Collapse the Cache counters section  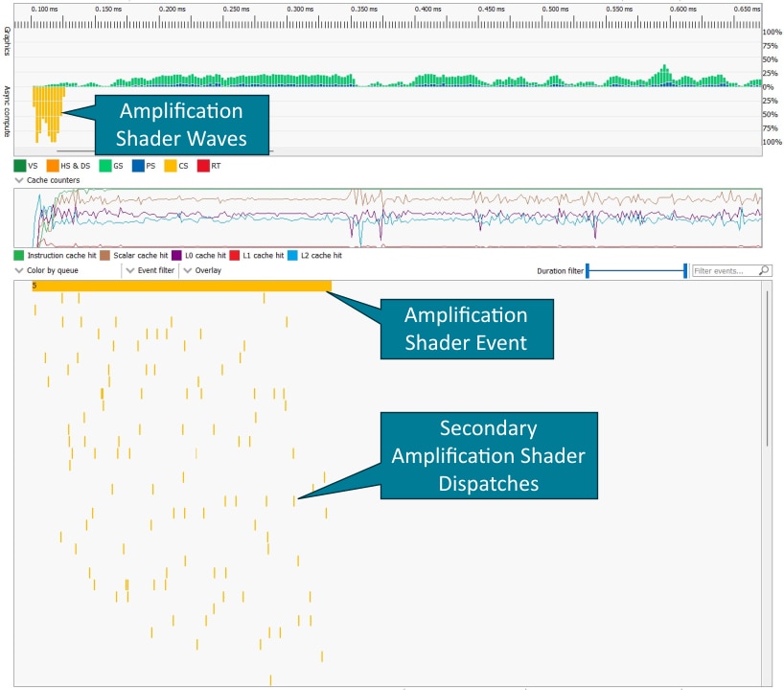(19, 180)
